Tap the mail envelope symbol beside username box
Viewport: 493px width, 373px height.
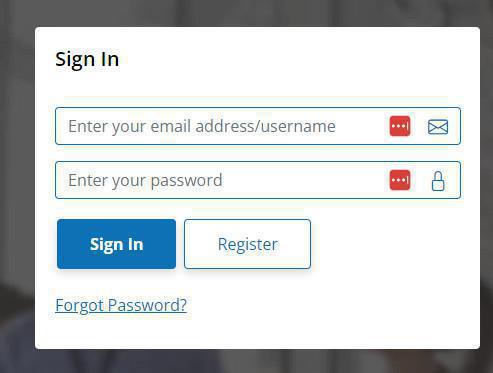coord(438,127)
